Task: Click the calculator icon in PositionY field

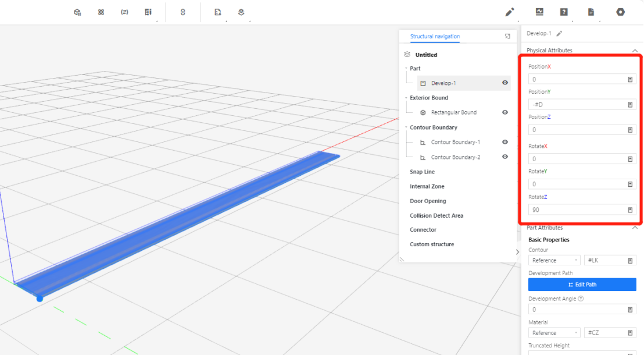Action: pos(630,105)
